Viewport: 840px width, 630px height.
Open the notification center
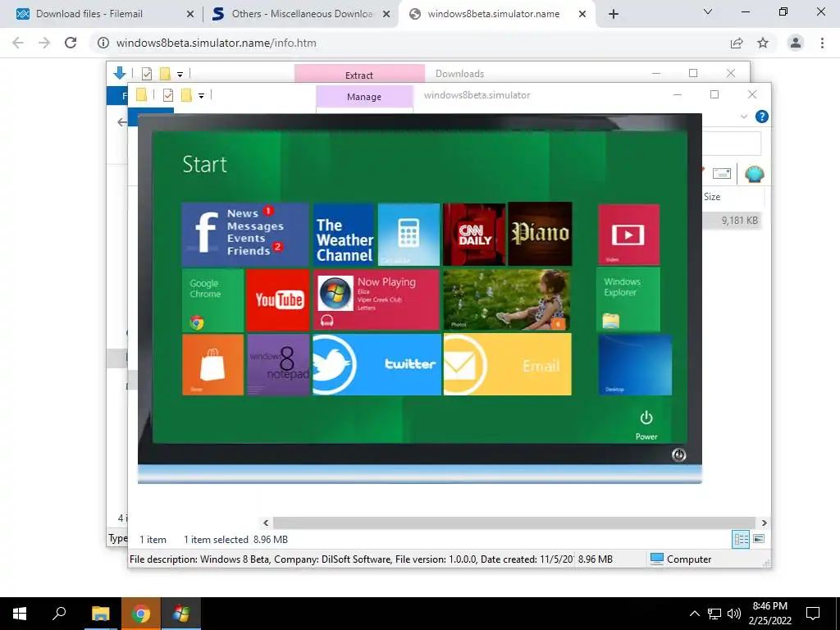click(813, 614)
